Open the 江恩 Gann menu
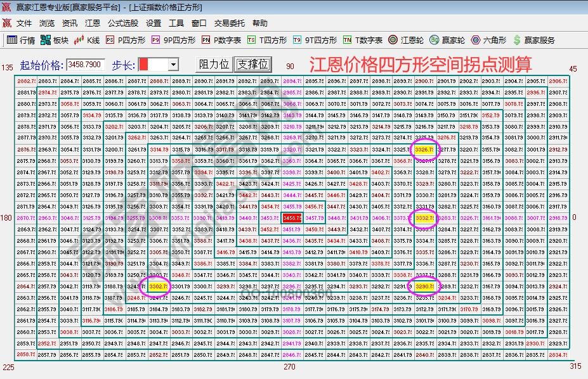588x379 pixels. tap(92, 23)
